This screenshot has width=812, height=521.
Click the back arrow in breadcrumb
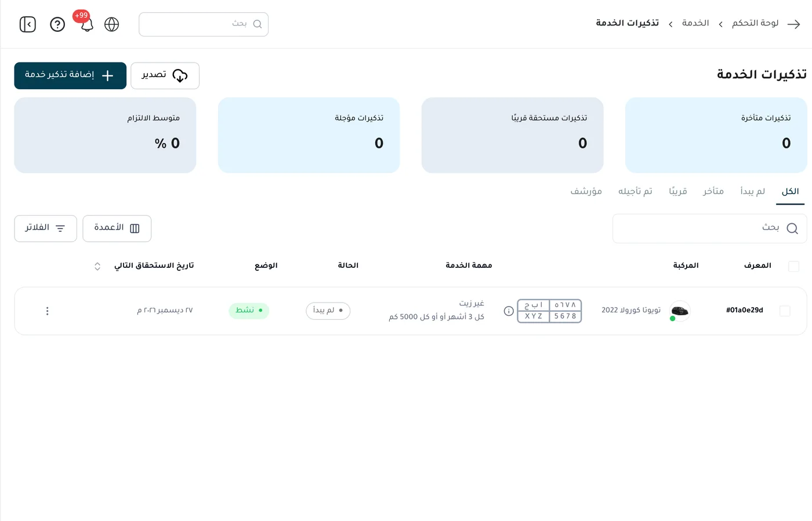pos(794,24)
